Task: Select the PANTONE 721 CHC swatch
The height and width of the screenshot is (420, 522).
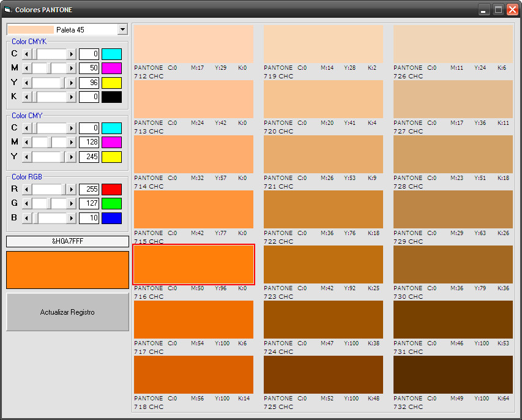Action: [x=323, y=154]
